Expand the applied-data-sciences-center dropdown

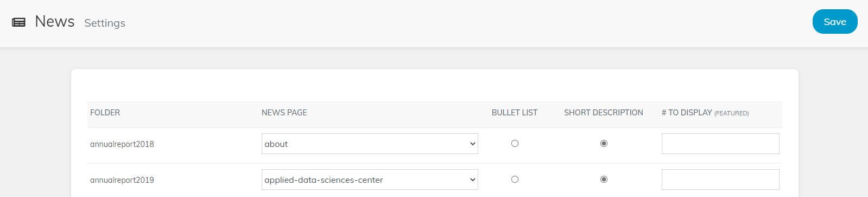pyautogui.click(x=370, y=180)
